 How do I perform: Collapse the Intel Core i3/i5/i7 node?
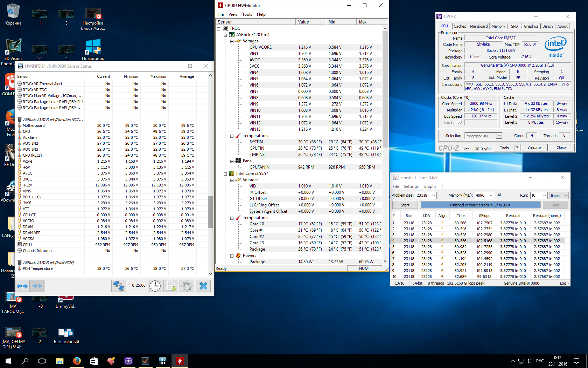coord(225,173)
